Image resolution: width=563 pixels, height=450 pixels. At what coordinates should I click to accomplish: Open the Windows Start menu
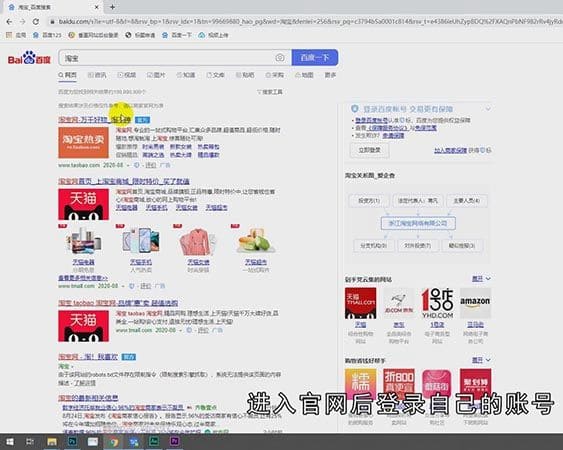tap(10, 441)
